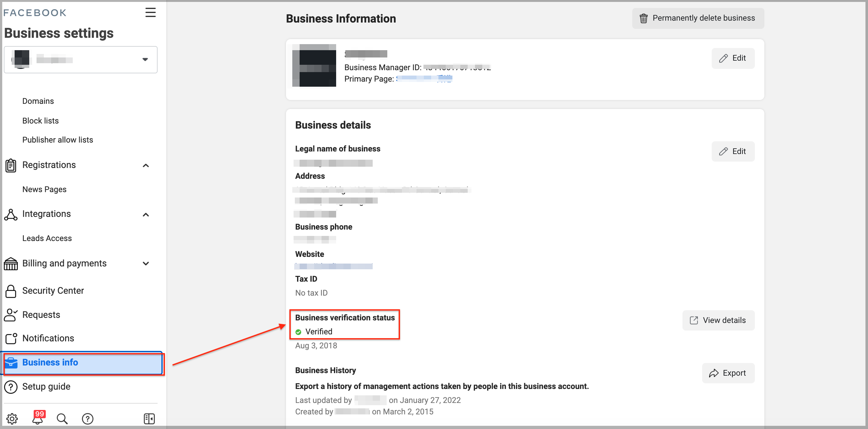The image size is (868, 429).
Task: Collapse sidebar with panel toggle icon
Action: pyautogui.click(x=149, y=419)
